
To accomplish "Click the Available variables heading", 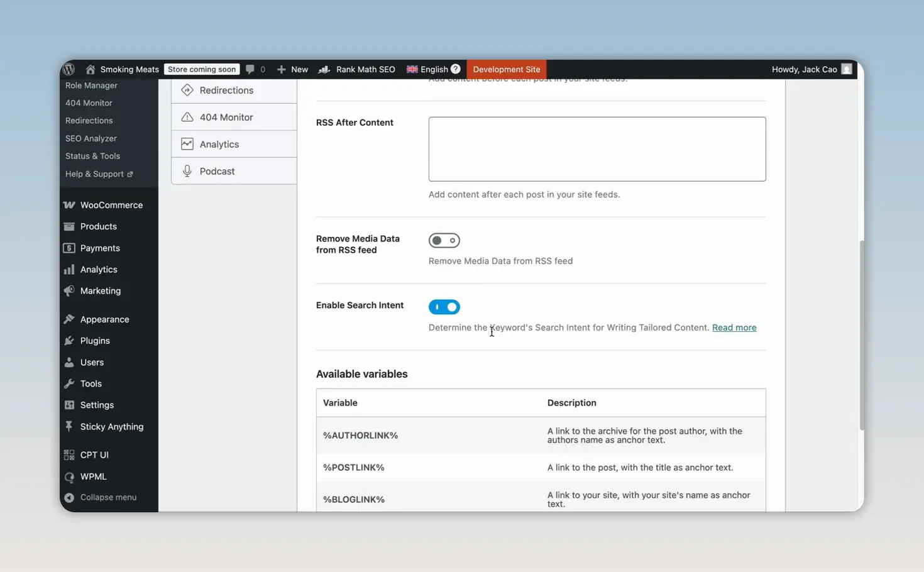I will [x=362, y=374].
